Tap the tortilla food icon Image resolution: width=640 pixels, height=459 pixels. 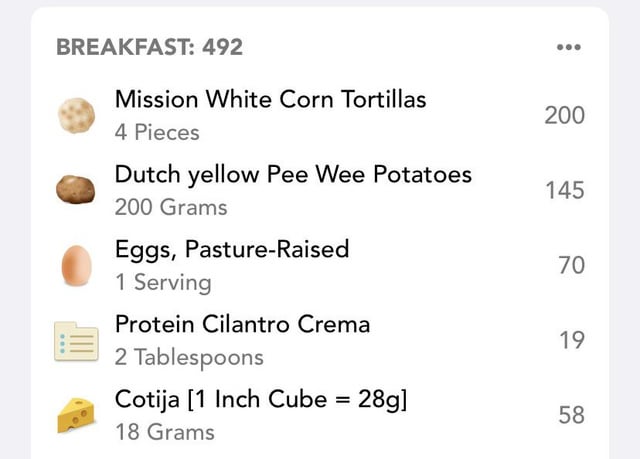tap(76, 115)
